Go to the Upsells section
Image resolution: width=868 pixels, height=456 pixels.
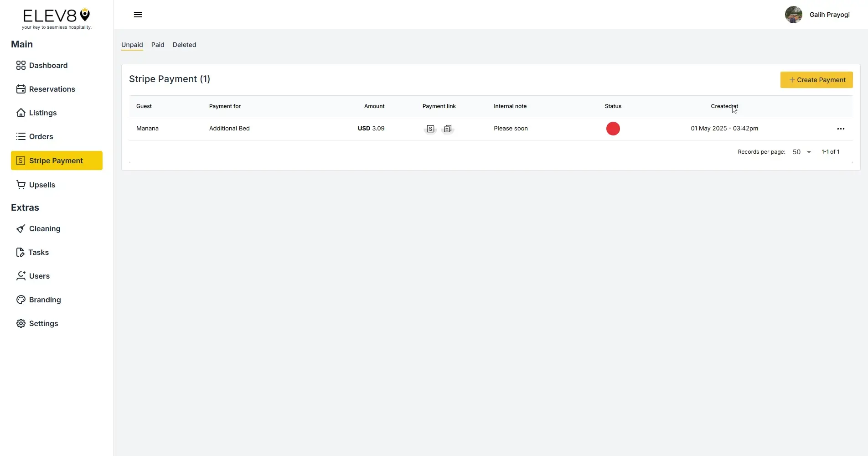point(41,185)
